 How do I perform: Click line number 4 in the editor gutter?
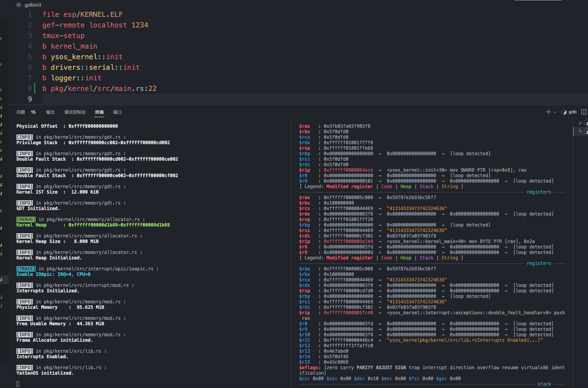coord(30,46)
